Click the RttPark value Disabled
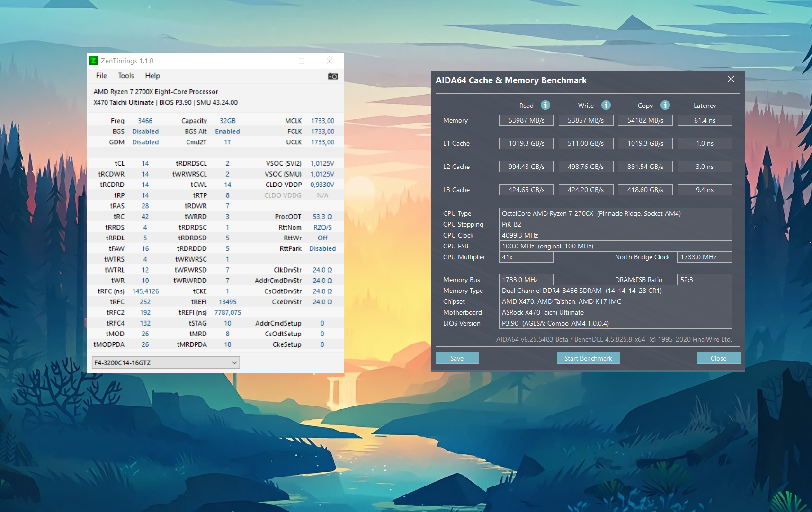The image size is (812, 512). click(x=322, y=248)
